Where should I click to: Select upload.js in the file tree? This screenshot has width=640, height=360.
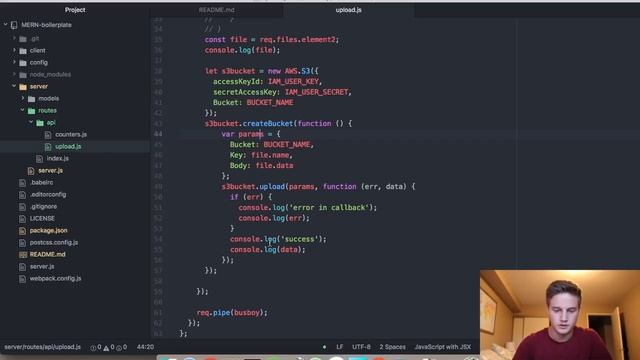pyautogui.click(x=68, y=146)
